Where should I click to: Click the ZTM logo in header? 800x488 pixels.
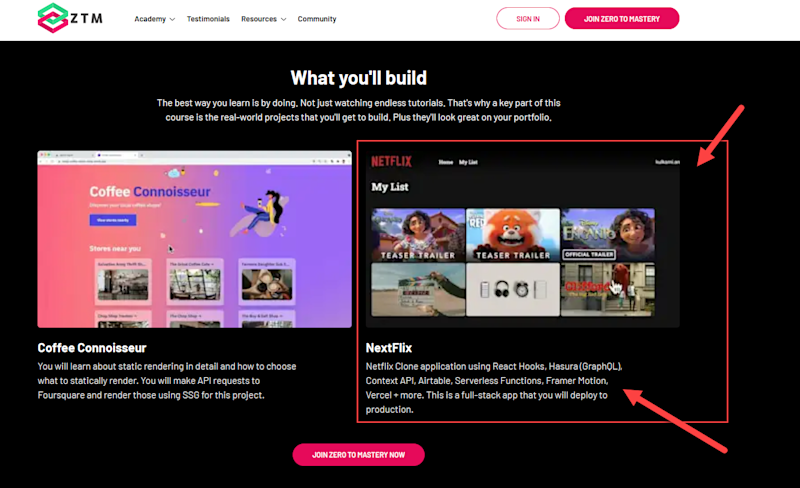pos(70,18)
